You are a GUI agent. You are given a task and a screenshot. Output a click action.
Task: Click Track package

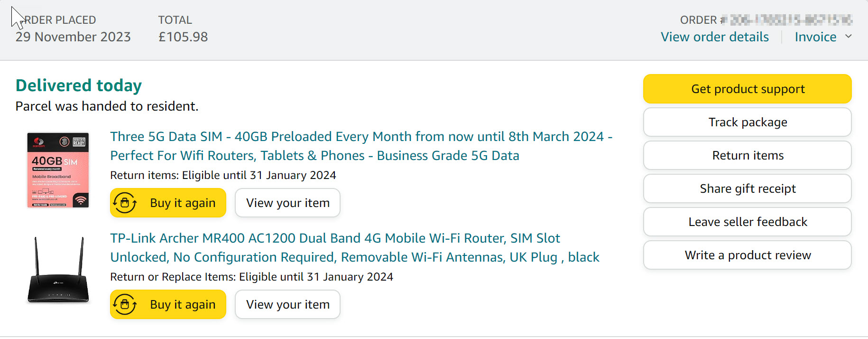click(x=747, y=122)
